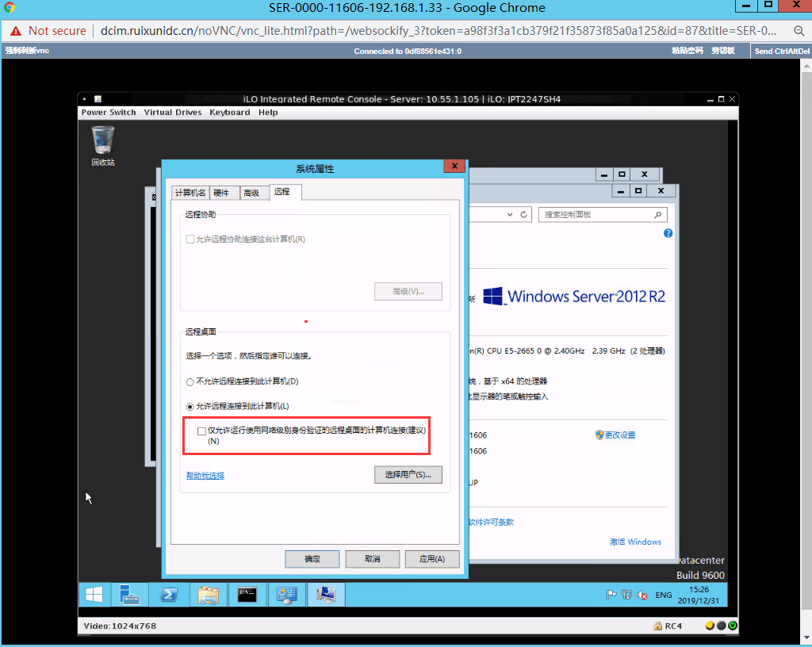
Task: Click the 帮助我选择 help link
Action: pos(205,476)
